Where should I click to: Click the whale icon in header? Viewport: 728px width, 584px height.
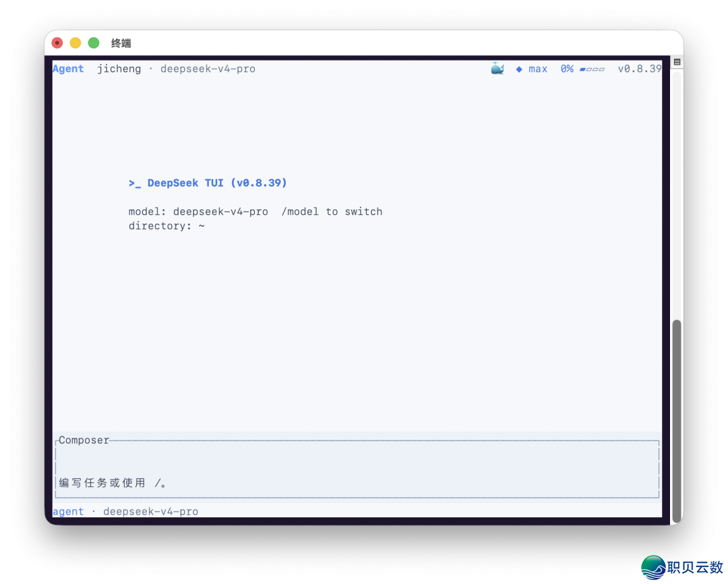497,69
